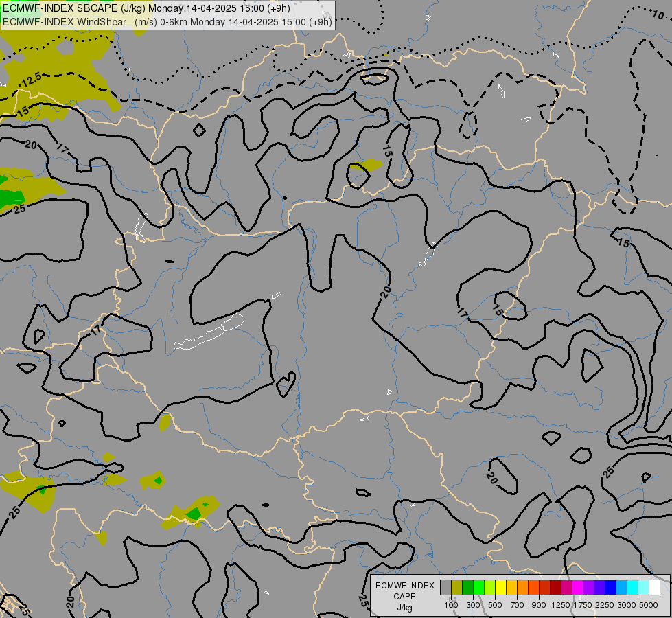Pick the violet swatch right of 1750
The image size is (672, 618).
(588, 587)
